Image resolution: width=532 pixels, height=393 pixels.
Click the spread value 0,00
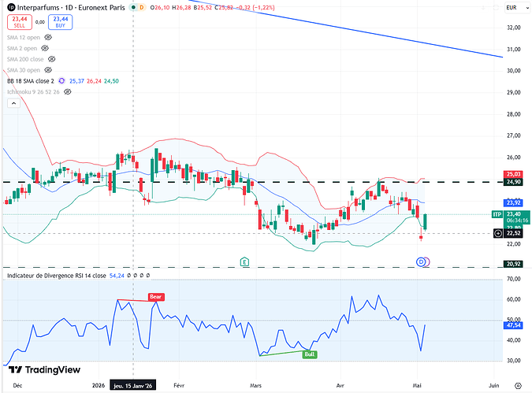click(x=40, y=22)
